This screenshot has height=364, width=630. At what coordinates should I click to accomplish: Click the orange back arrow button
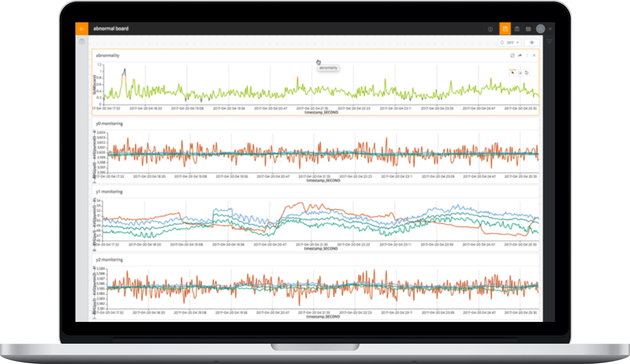[x=82, y=29]
